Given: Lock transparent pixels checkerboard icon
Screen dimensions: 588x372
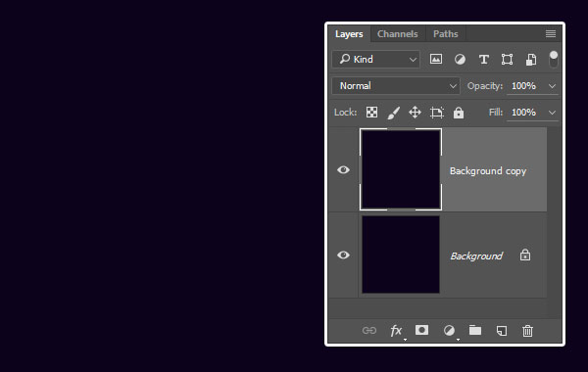Looking at the screenshot, I should [371, 113].
